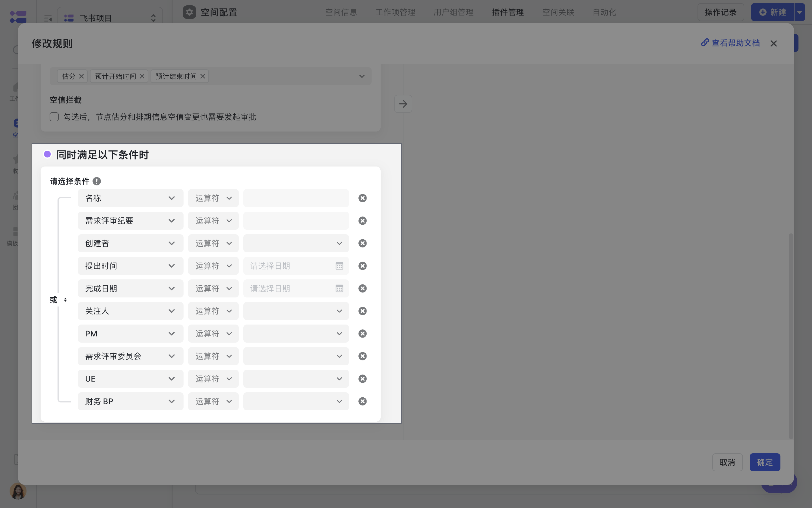Remove the 预计结束时间 tag
The image size is (812, 508).
[x=203, y=76]
